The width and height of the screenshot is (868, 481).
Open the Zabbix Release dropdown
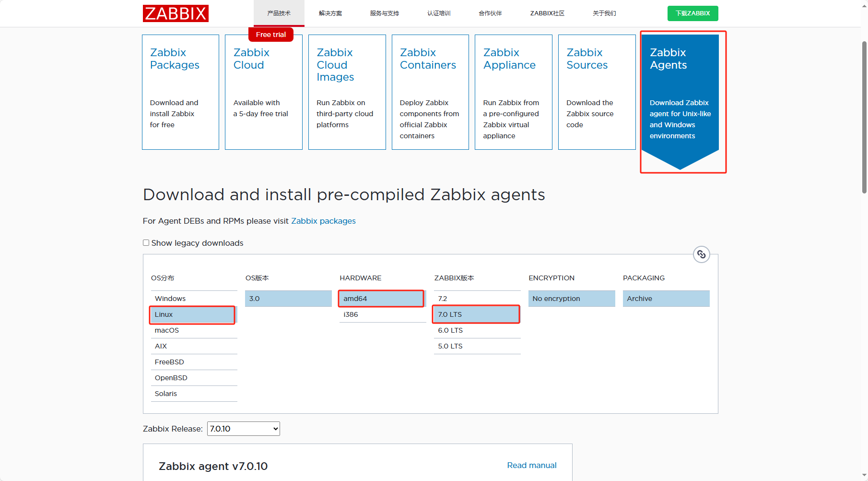244,429
